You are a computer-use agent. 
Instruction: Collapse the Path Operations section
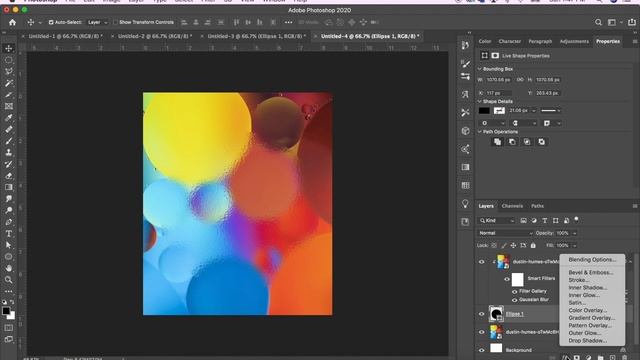pyautogui.click(x=480, y=132)
